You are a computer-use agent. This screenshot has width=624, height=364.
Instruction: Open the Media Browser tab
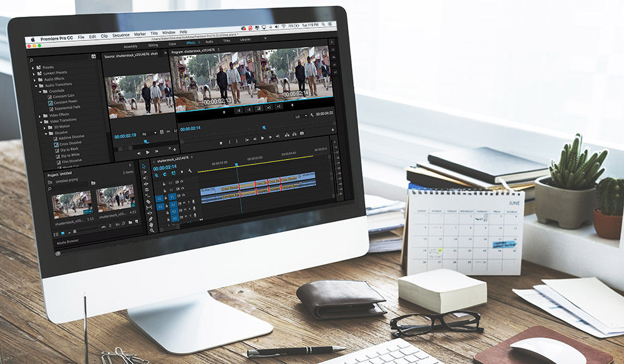click(67, 241)
